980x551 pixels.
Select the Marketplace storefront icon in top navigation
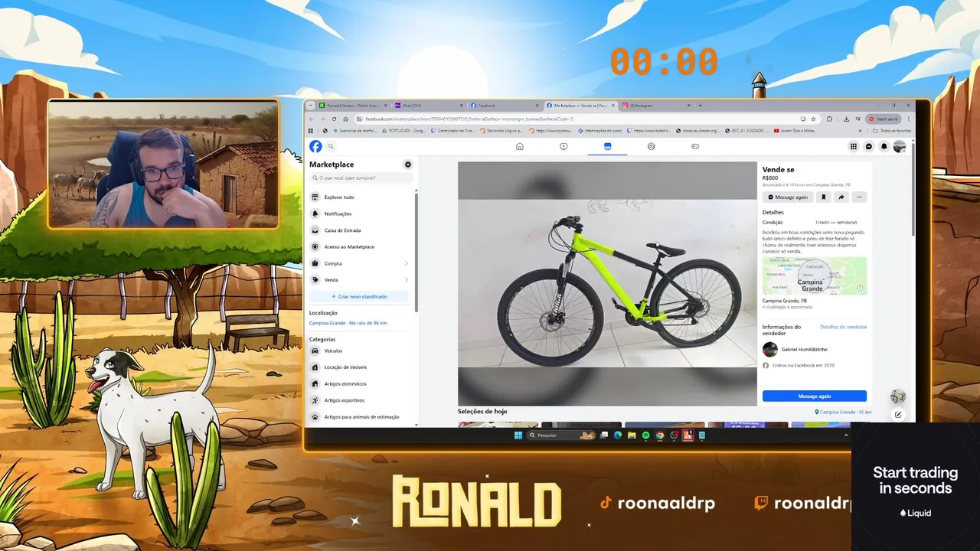607,146
